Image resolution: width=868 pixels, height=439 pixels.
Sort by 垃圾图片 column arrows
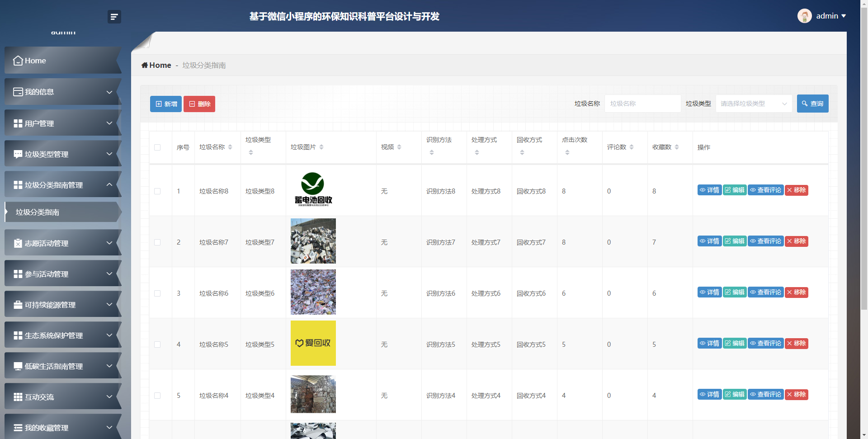tap(321, 147)
